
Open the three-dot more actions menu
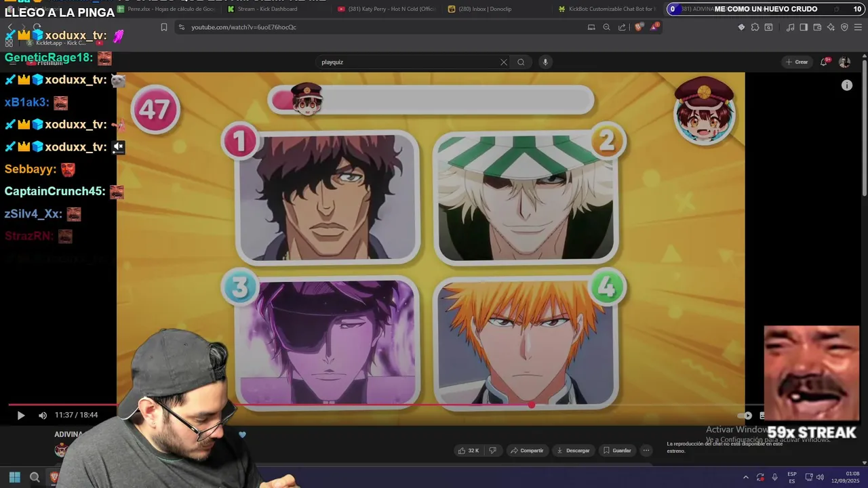click(x=646, y=450)
